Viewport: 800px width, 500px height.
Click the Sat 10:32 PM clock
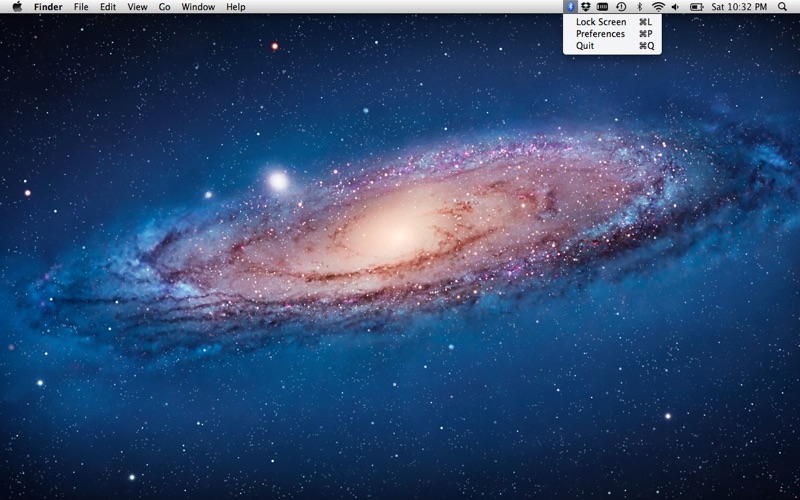739,7
